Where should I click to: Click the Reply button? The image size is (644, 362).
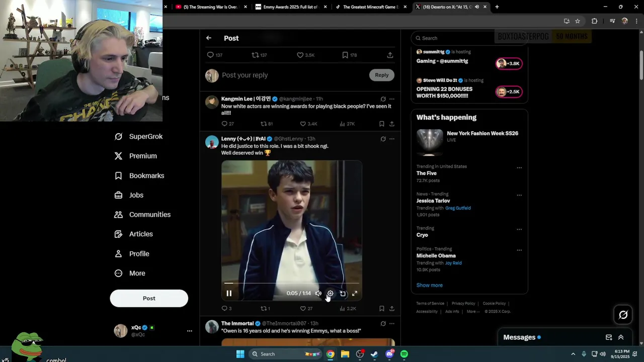[x=382, y=75]
